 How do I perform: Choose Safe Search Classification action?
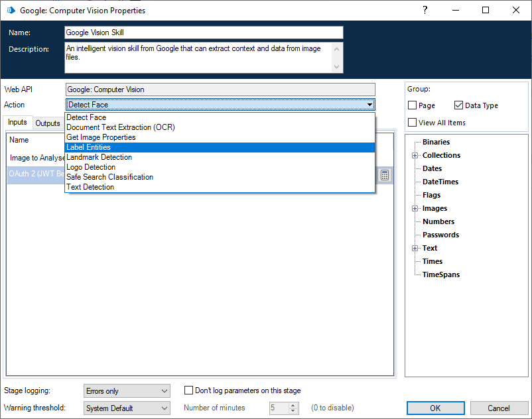[x=220, y=177]
